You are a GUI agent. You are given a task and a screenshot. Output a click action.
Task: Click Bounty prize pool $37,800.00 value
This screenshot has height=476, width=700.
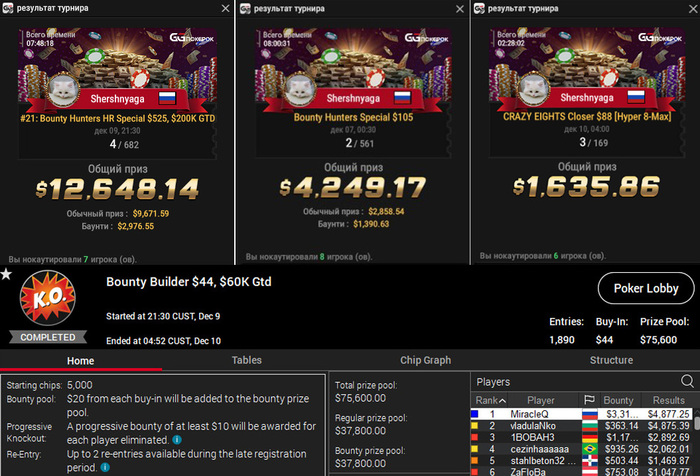coord(360,463)
